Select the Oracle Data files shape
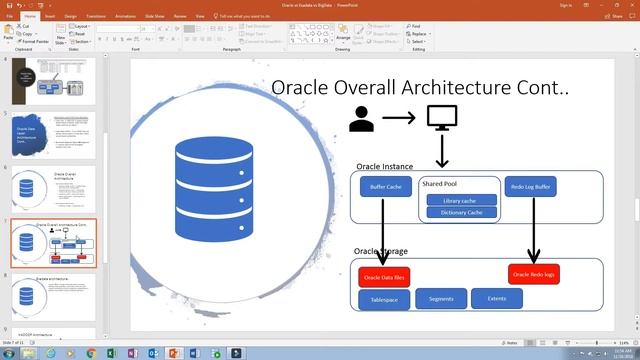640x360 pixels. (384, 277)
